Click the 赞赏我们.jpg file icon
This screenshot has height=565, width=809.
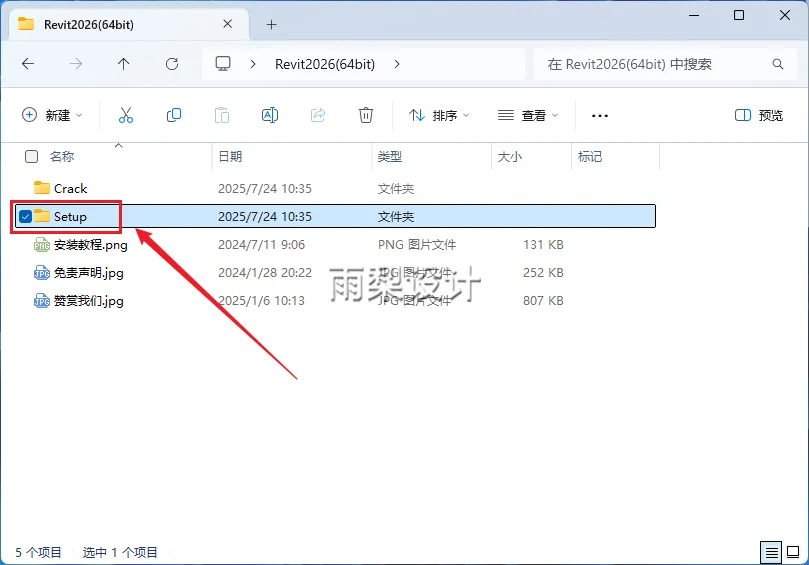click(42, 300)
